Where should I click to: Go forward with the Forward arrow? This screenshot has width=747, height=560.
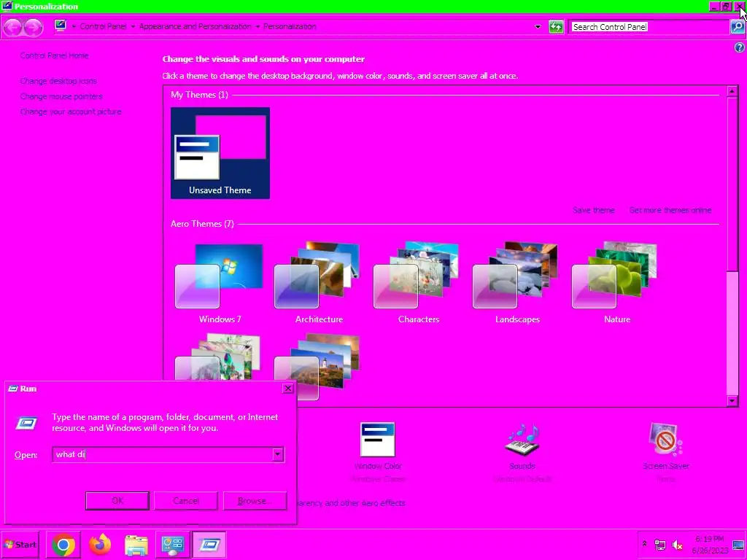click(x=33, y=27)
